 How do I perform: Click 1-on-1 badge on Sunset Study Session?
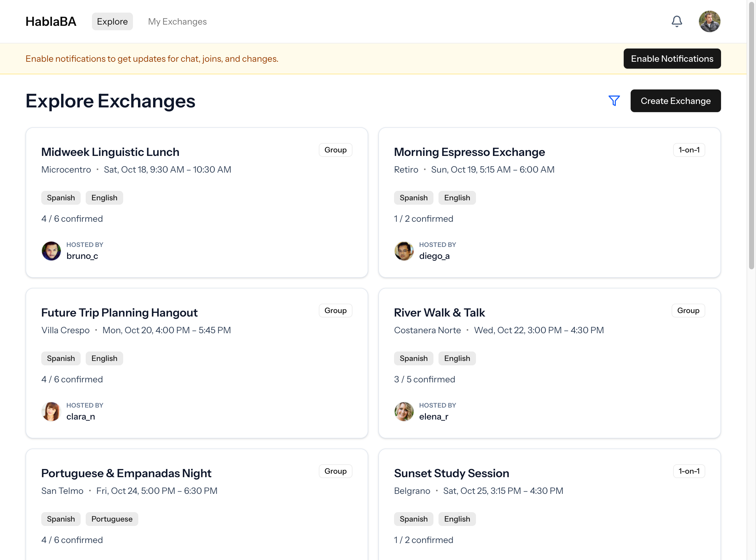pyautogui.click(x=689, y=471)
